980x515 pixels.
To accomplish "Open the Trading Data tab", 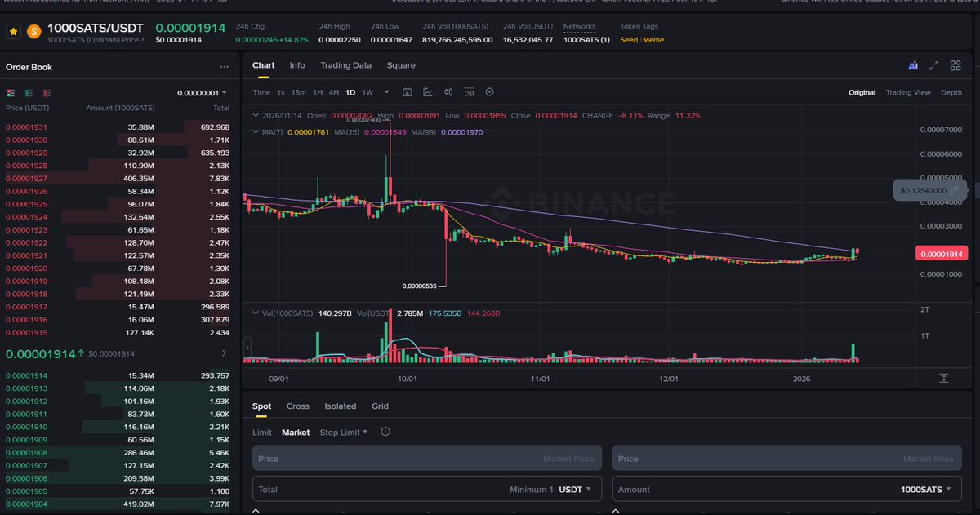I will [x=345, y=65].
